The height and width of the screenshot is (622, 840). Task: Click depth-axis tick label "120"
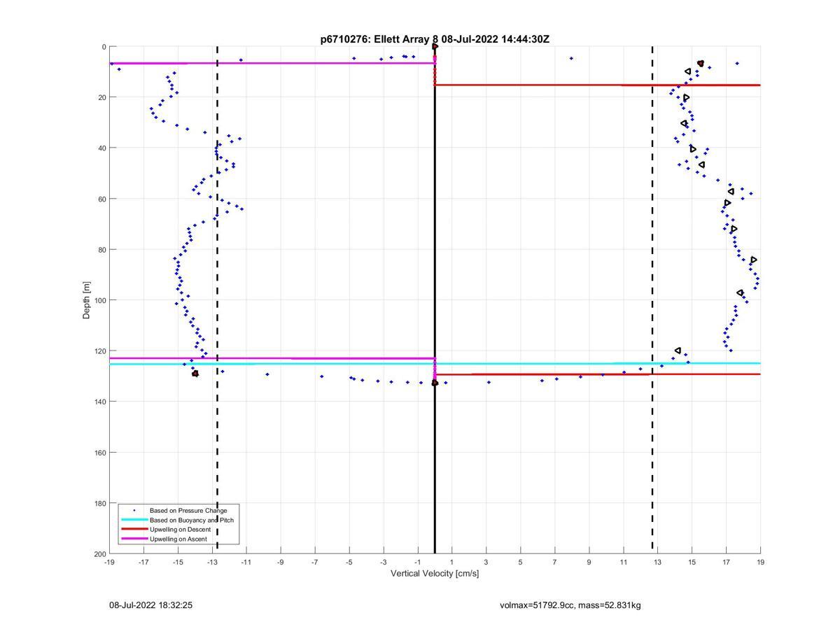(x=101, y=351)
